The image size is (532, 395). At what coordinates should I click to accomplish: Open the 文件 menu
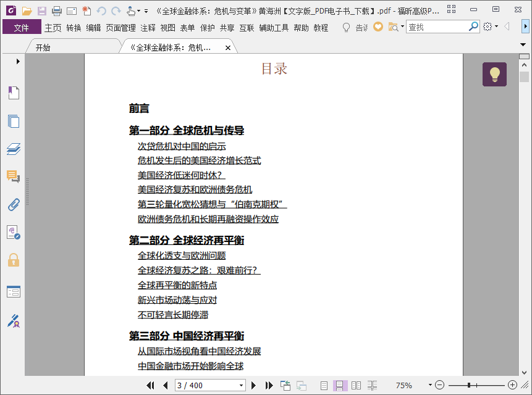[x=22, y=27]
